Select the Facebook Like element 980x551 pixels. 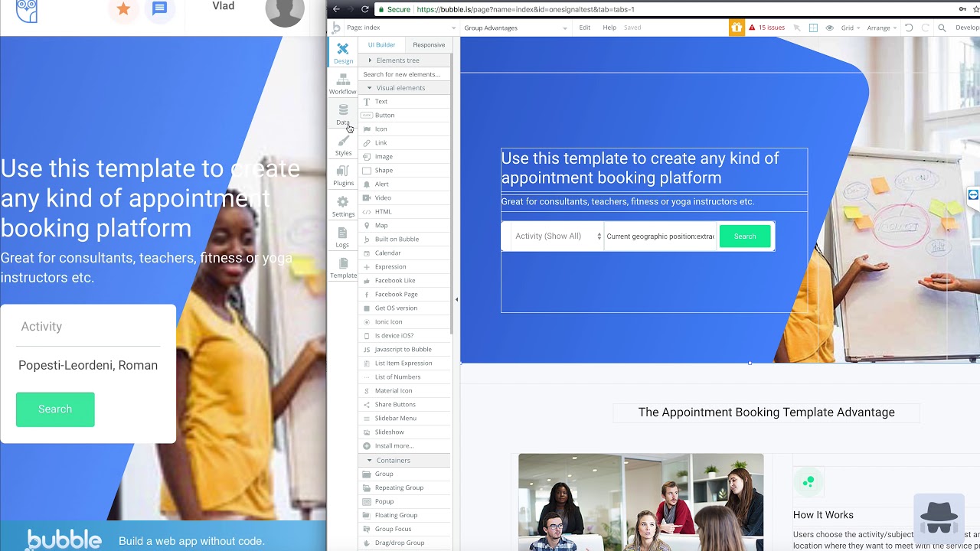coord(405,281)
